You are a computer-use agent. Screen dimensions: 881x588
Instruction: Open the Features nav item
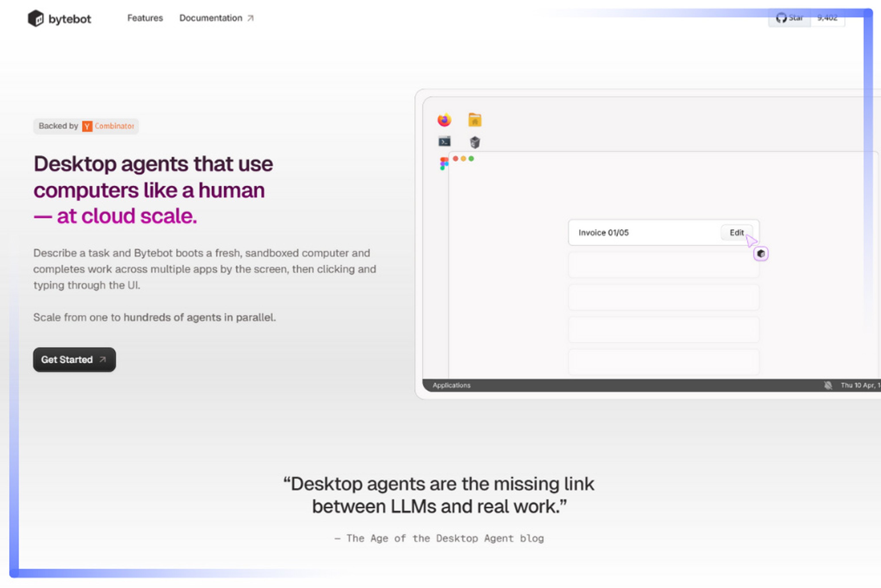145,18
